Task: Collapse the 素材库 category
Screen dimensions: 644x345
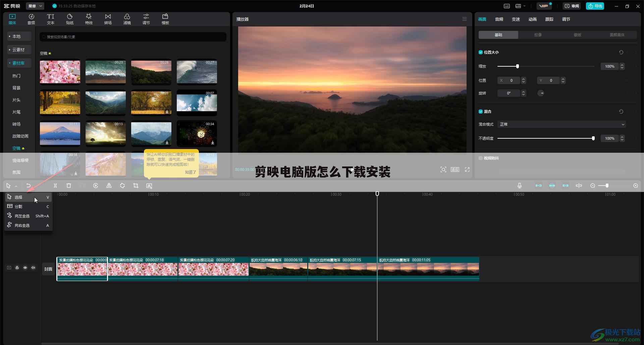Action: pos(19,63)
